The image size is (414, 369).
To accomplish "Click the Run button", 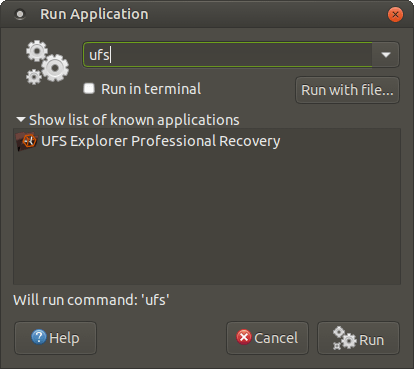I will tap(358, 338).
